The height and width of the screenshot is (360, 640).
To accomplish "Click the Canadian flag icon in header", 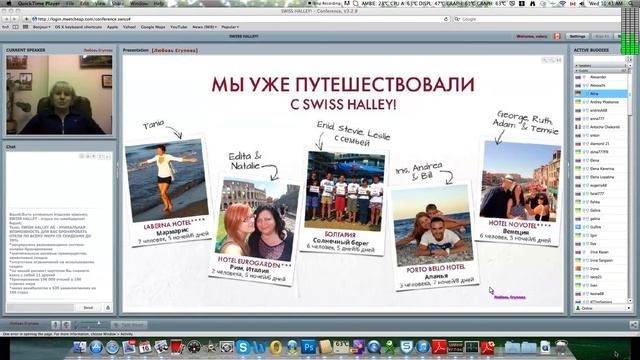I will point(557,36).
